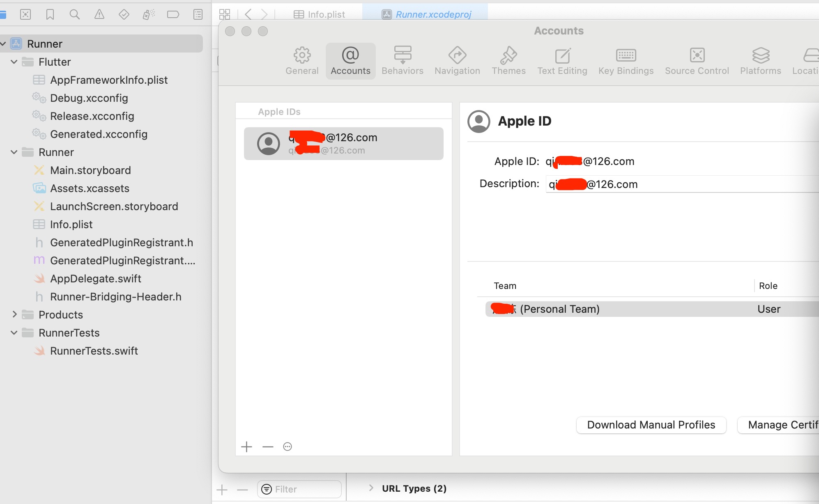Open GeneratedPluginRegistrant.h file

pyautogui.click(x=122, y=243)
